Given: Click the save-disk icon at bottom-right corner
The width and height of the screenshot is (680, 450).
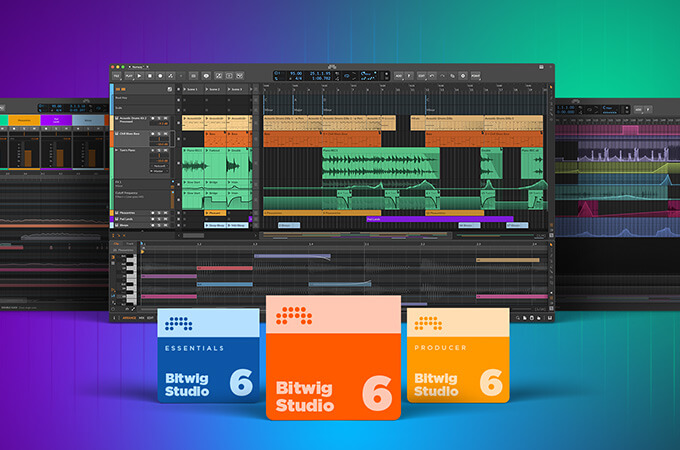Looking at the screenshot, I should point(550,318).
